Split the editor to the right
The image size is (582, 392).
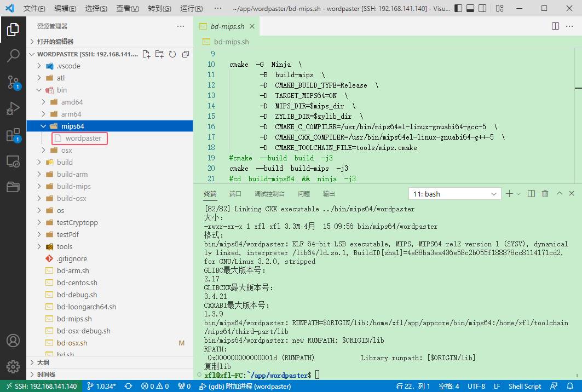(x=555, y=26)
